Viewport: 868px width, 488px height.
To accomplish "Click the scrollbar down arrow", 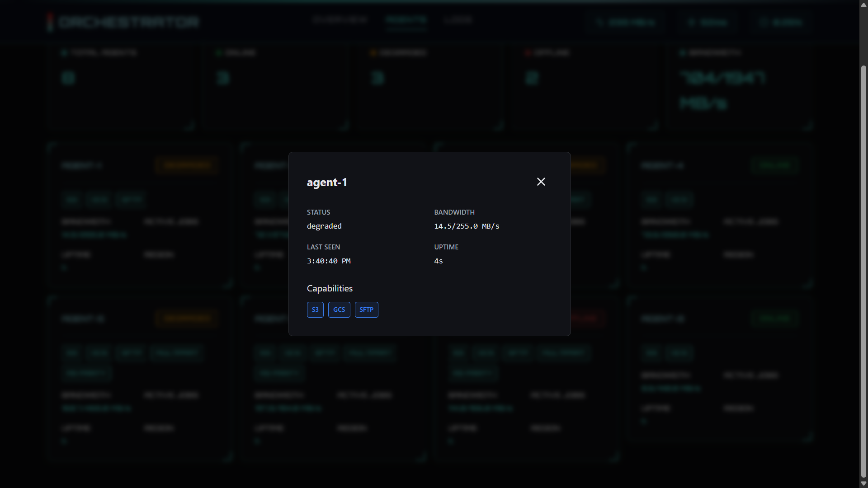I will tap(863, 483).
